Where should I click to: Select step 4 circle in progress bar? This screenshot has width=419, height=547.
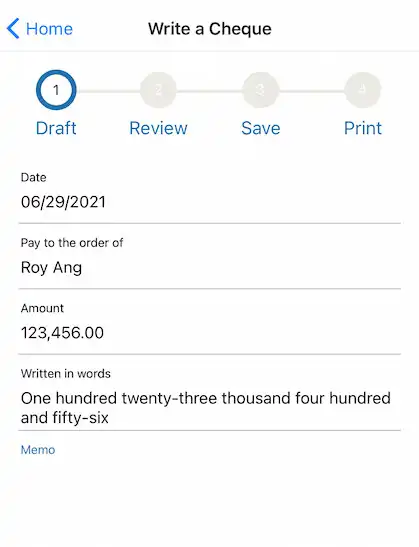click(363, 90)
